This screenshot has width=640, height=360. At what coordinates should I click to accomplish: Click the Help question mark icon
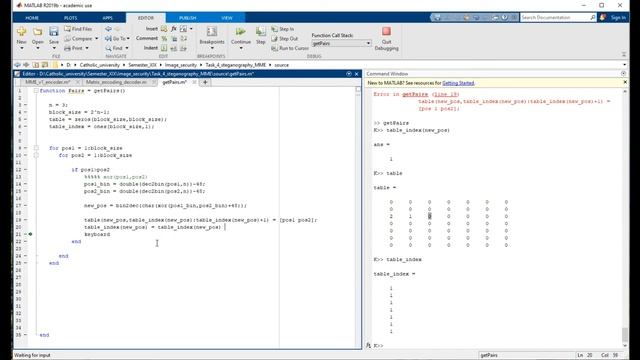tap(504, 18)
